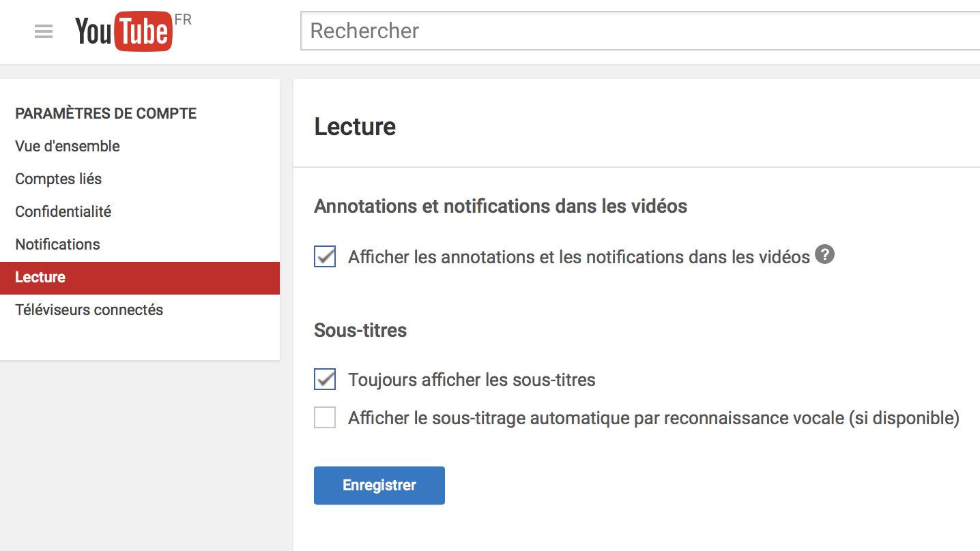The image size is (980, 551).
Task: Open Téléviseurs connectés settings
Action: 89,310
